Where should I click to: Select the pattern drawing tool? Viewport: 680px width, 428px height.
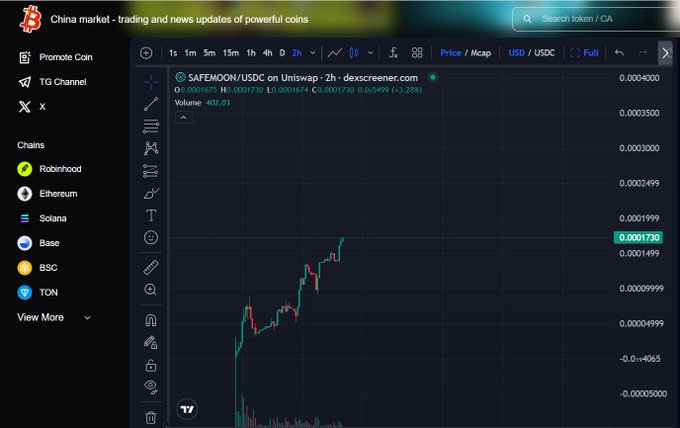coord(151,148)
